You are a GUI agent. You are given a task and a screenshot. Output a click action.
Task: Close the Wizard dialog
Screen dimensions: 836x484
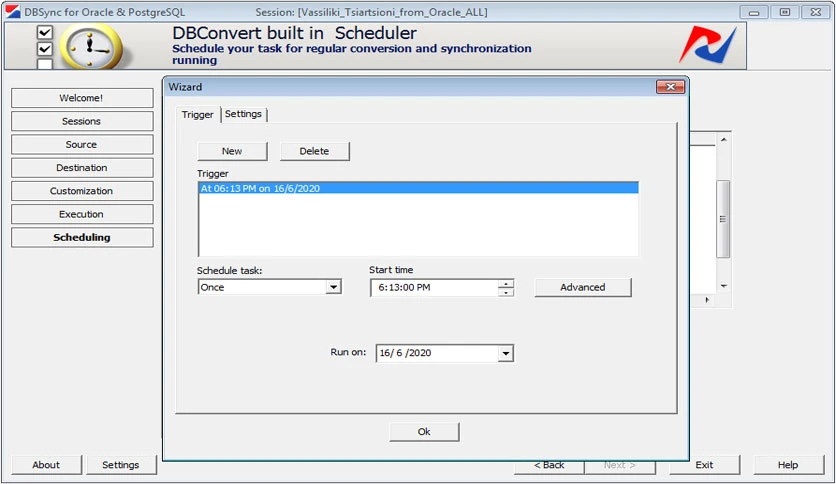pos(670,87)
